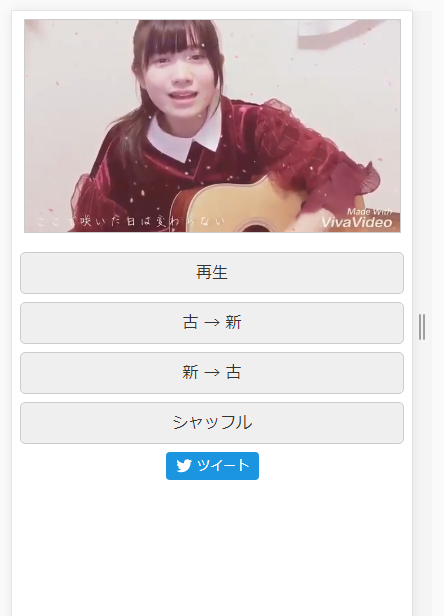Click the シャッフル text label

212,422
